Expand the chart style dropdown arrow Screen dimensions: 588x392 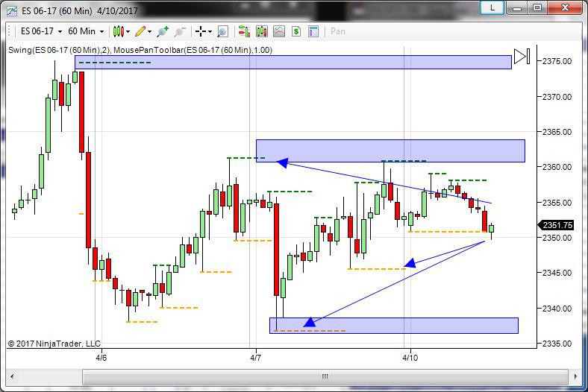(128, 32)
